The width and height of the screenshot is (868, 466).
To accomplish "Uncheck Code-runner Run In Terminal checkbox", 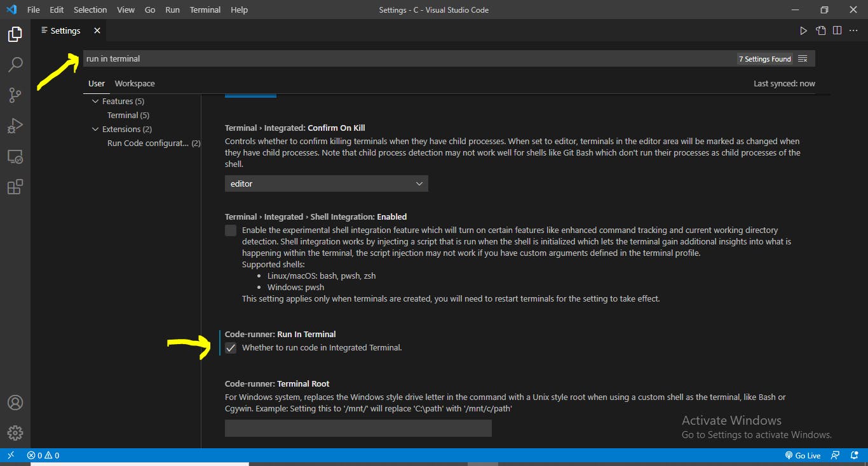I will tap(231, 348).
